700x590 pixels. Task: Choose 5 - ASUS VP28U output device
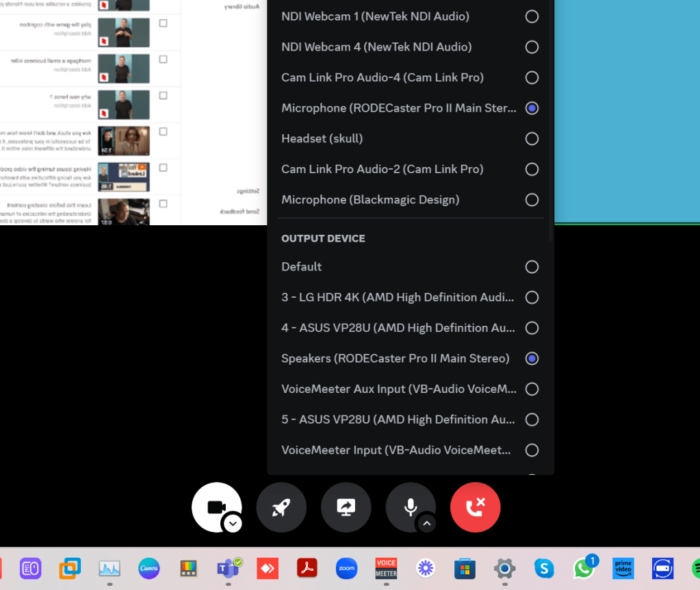(x=409, y=420)
